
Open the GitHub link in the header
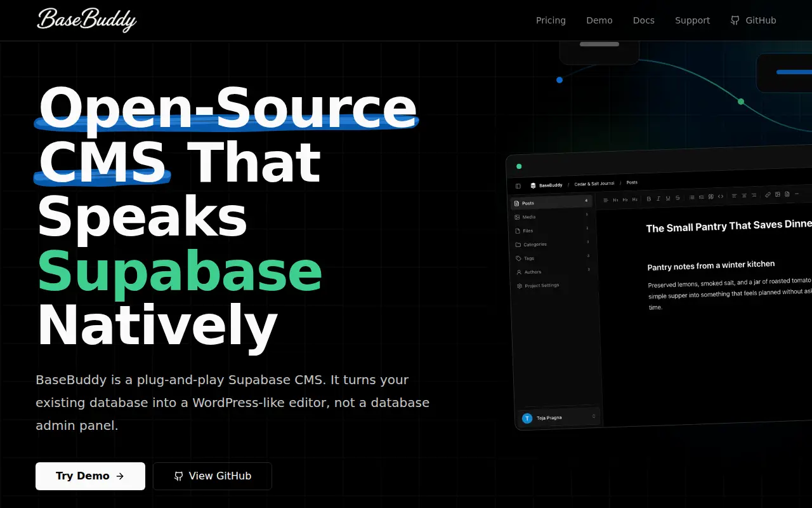point(753,20)
